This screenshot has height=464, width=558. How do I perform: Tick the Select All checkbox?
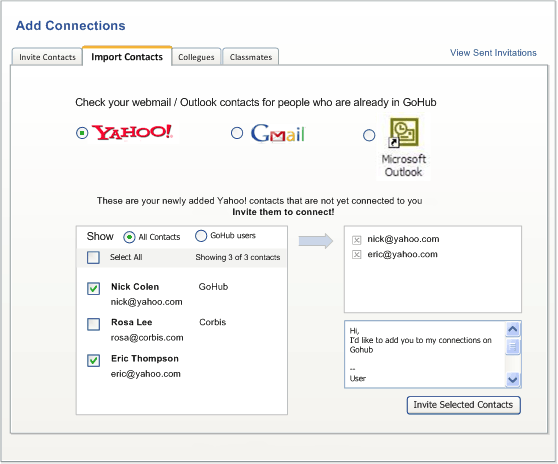pos(93,257)
